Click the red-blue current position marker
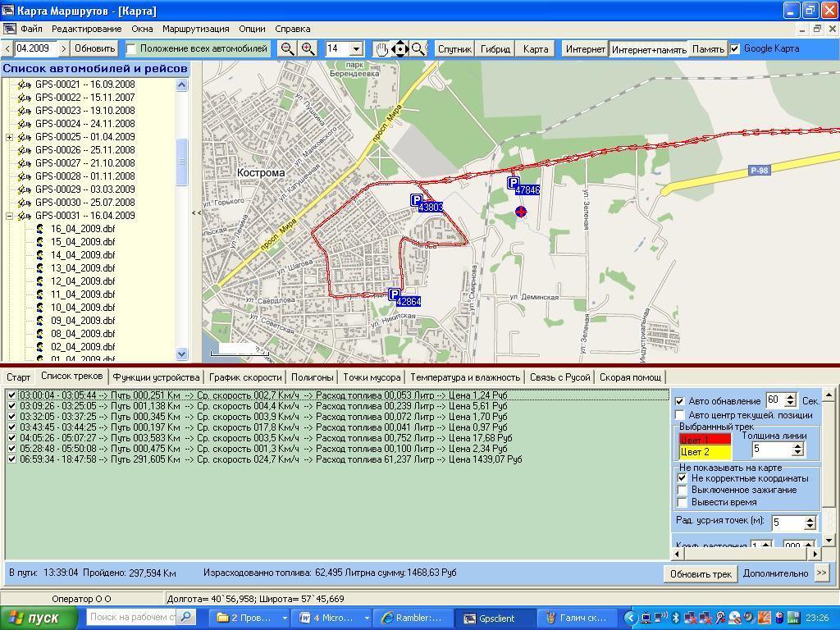The image size is (840, 630). pyautogui.click(x=521, y=212)
